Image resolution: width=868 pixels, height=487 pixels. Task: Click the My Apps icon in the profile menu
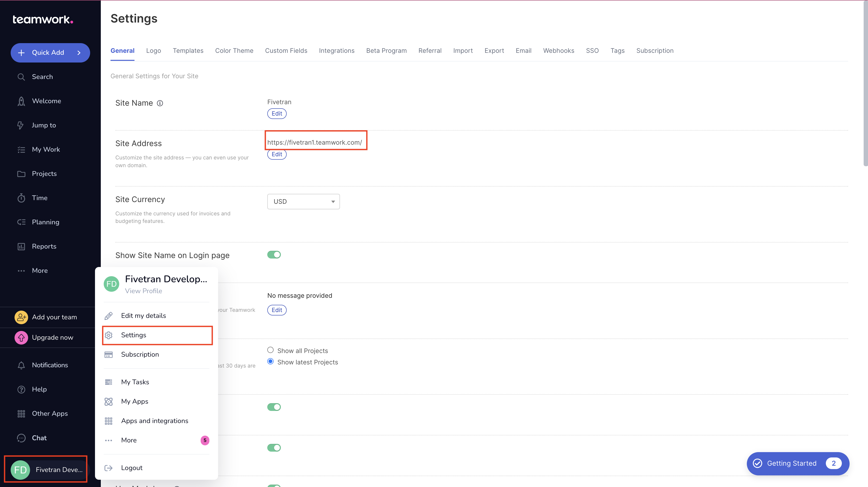click(x=109, y=401)
